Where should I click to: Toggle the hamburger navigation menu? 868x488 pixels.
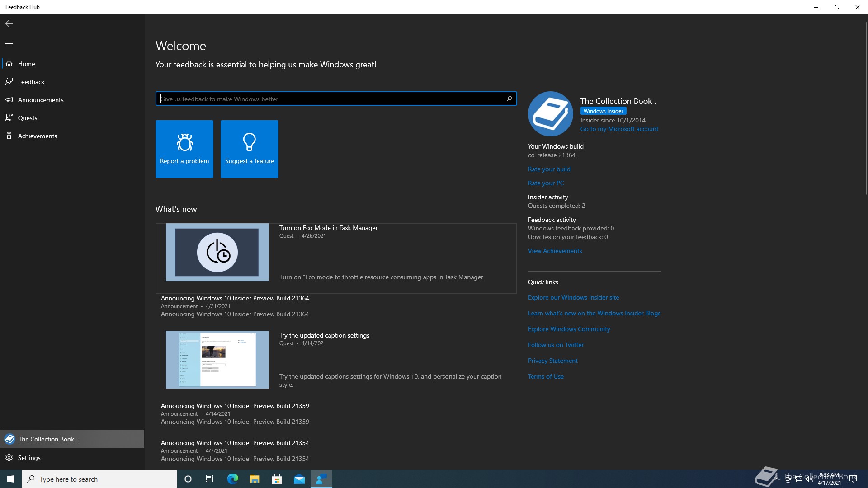pos(9,42)
